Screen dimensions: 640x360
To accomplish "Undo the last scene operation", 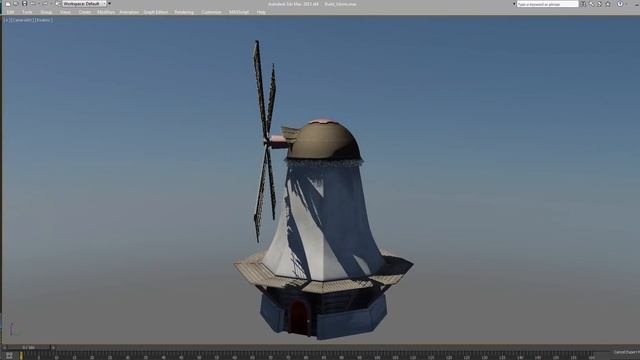I will 33,4.
